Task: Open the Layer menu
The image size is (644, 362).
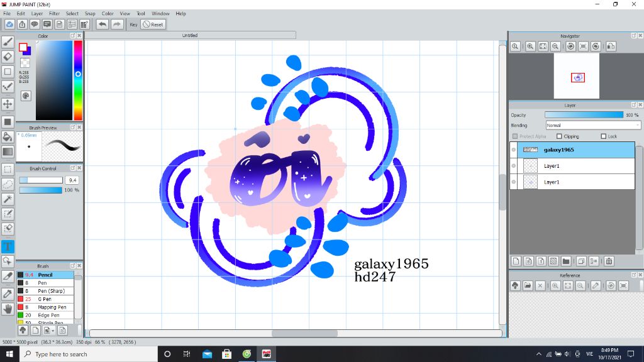Action: point(37,14)
